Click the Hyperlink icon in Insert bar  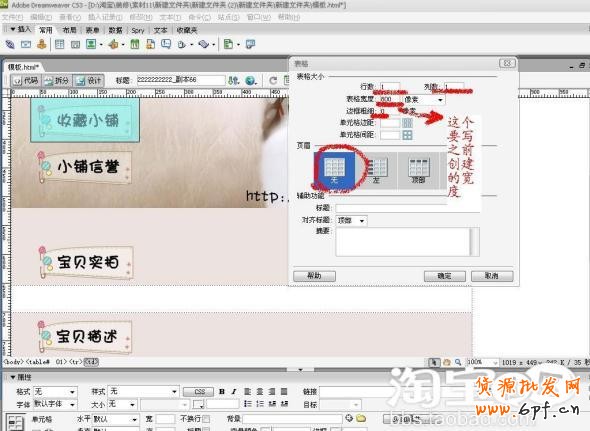click(x=10, y=44)
